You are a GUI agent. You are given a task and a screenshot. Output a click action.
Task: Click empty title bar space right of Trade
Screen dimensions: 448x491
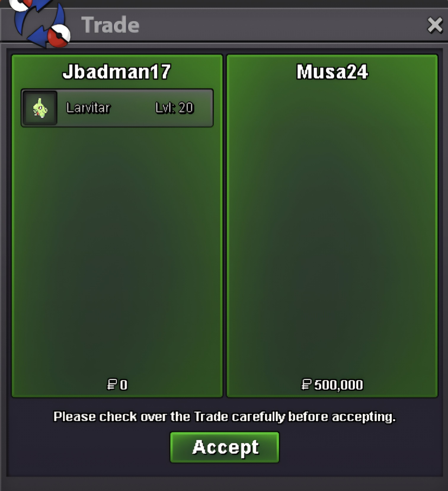(282, 25)
